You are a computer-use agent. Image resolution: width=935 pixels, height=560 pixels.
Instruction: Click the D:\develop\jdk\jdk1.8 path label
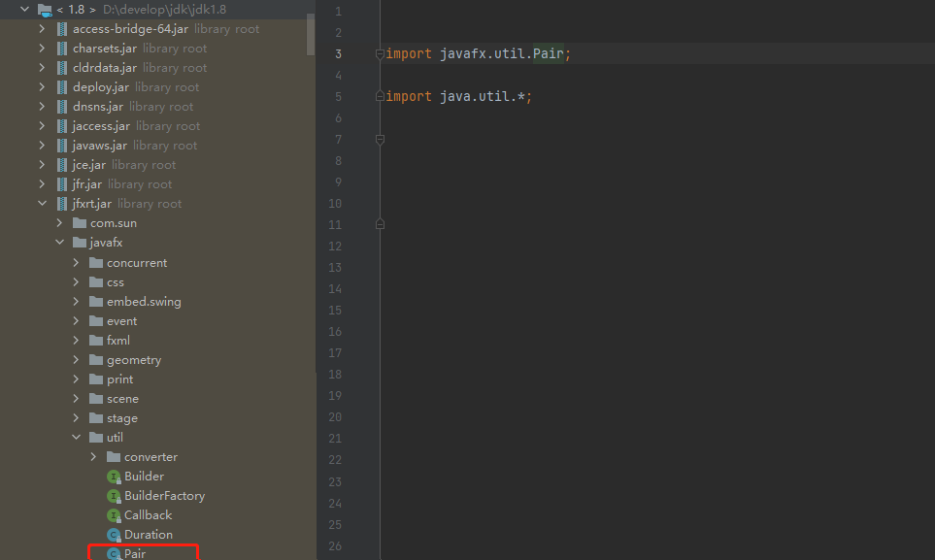(165, 10)
